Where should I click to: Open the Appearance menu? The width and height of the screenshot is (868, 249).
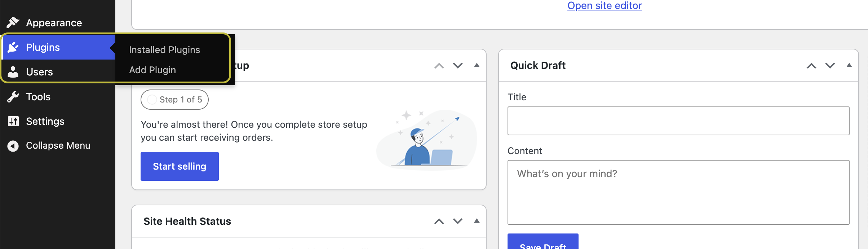point(58,23)
